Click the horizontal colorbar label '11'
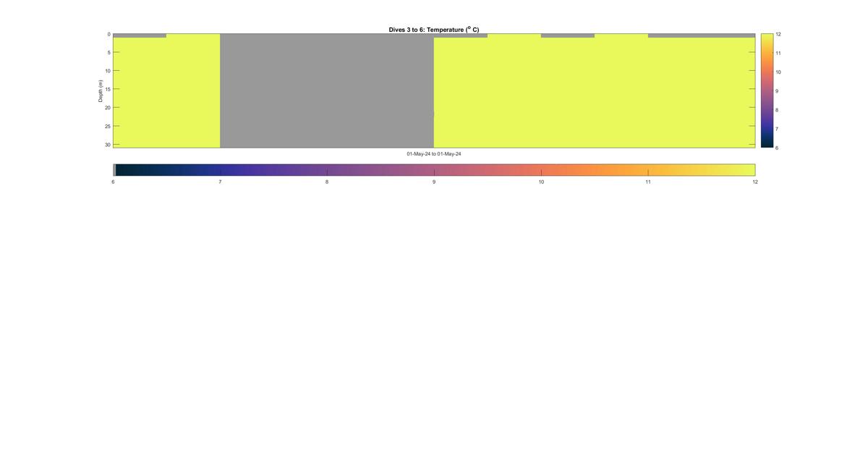The image size is (868, 450). pos(648,182)
